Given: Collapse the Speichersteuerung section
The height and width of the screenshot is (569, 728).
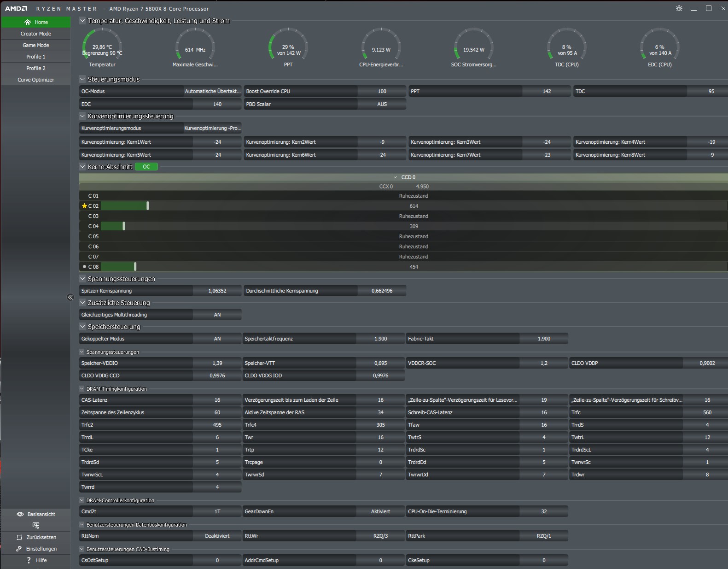Looking at the screenshot, I should (x=82, y=327).
